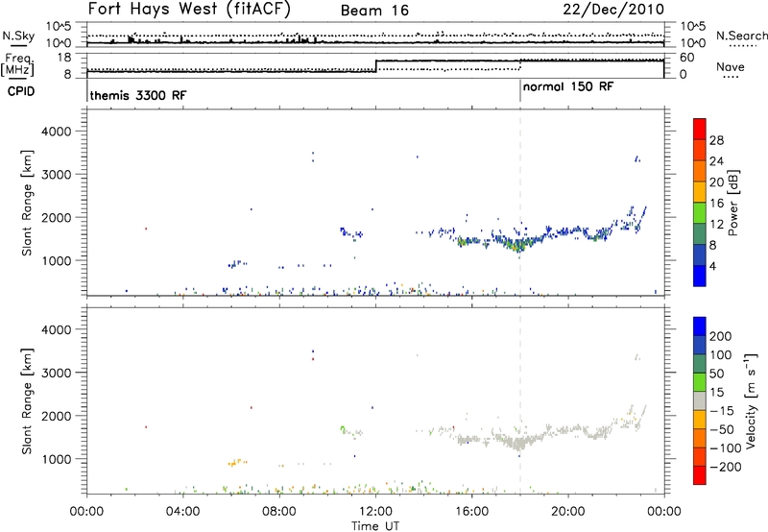The height and width of the screenshot is (532, 768).
Task: Click the 'Freq. [MHz]' axis label
Action: 19,65
